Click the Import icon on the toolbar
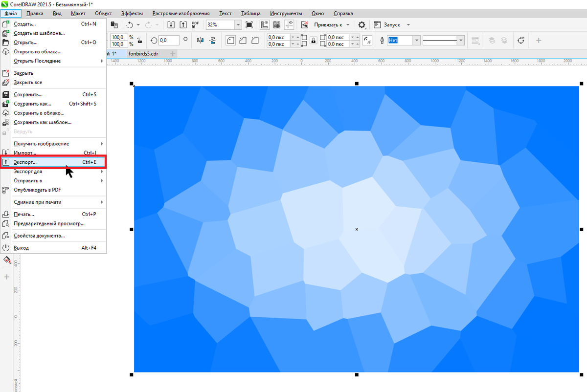Screen dimensions: 587x392 click(171, 24)
